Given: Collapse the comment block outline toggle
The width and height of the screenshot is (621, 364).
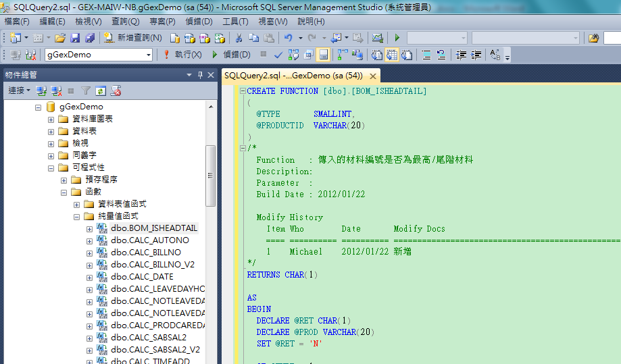Looking at the screenshot, I should pyautogui.click(x=243, y=149).
